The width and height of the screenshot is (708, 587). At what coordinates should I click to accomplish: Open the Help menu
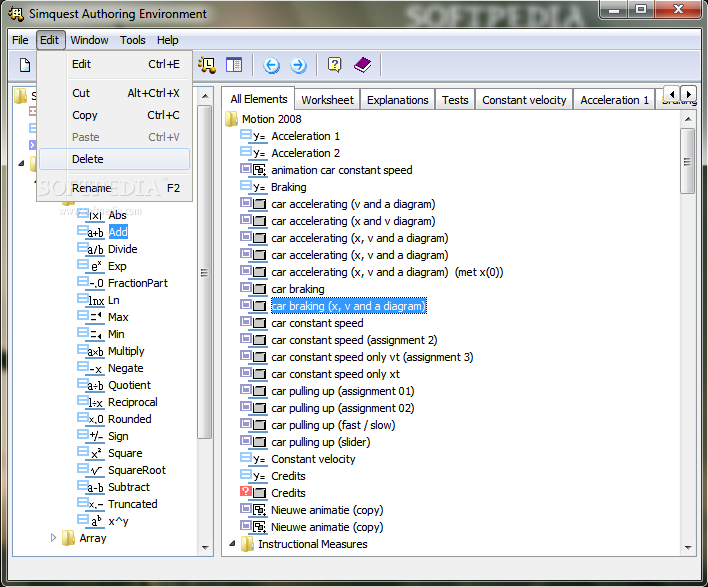(168, 40)
